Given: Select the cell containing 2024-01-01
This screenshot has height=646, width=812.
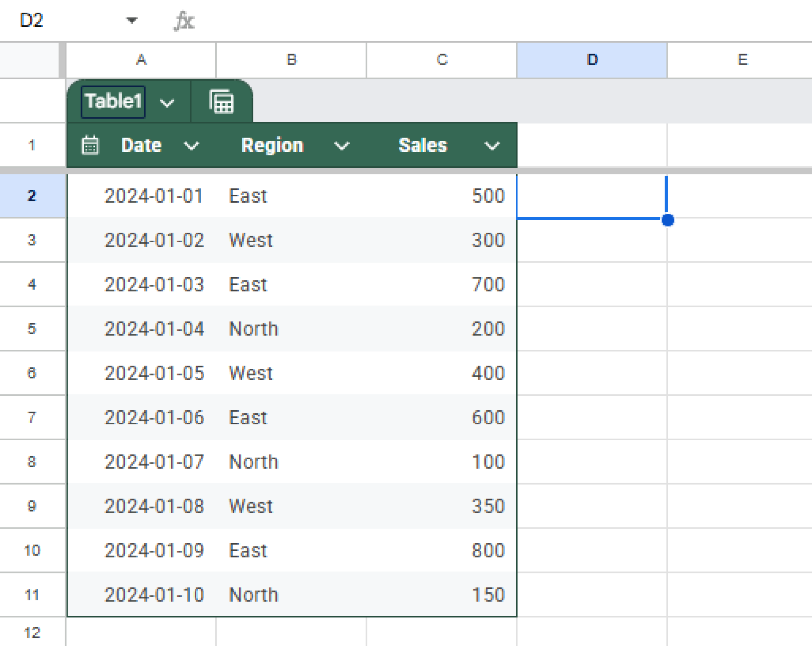Looking at the screenshot, I should coord(154,196).
